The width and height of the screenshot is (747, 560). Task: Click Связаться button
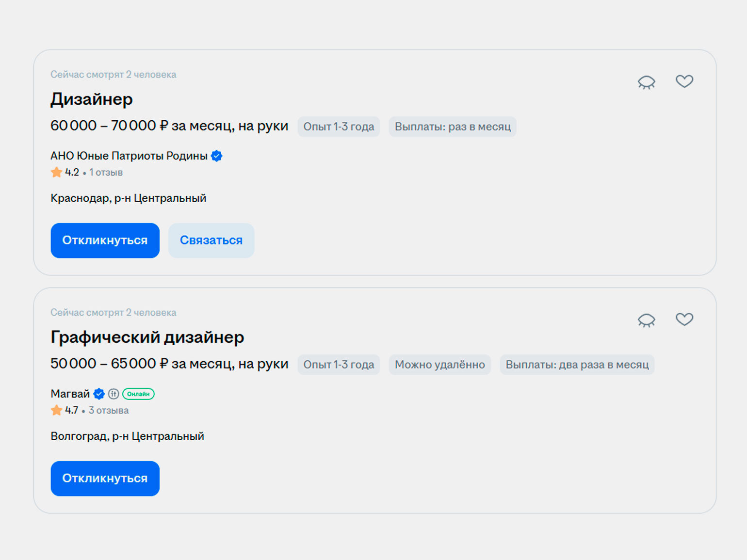211,240
